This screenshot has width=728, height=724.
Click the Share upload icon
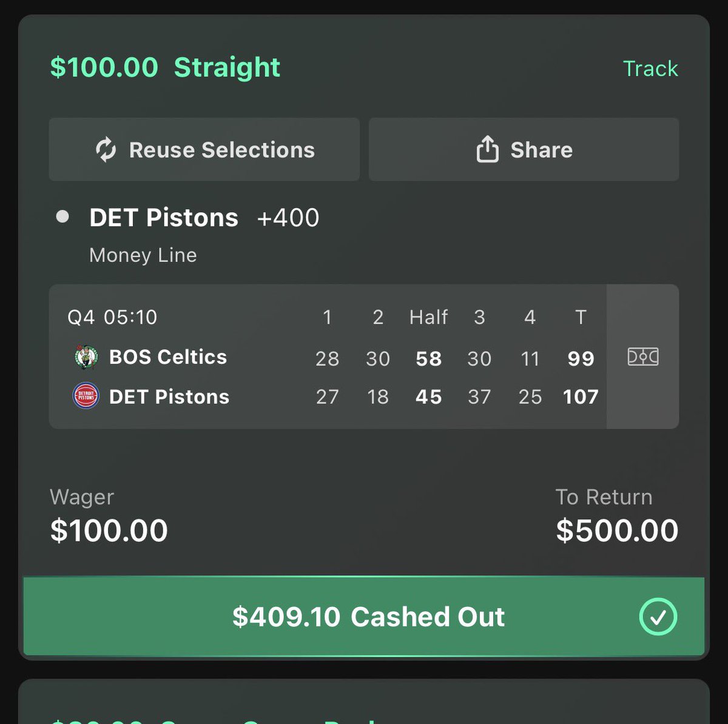pos(487,149)
